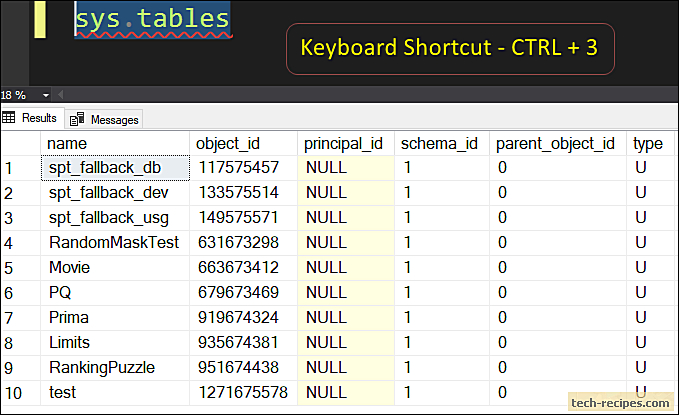Screen dimensions: 679x415
Task: Switch to the Results tab
Action: 32,118
